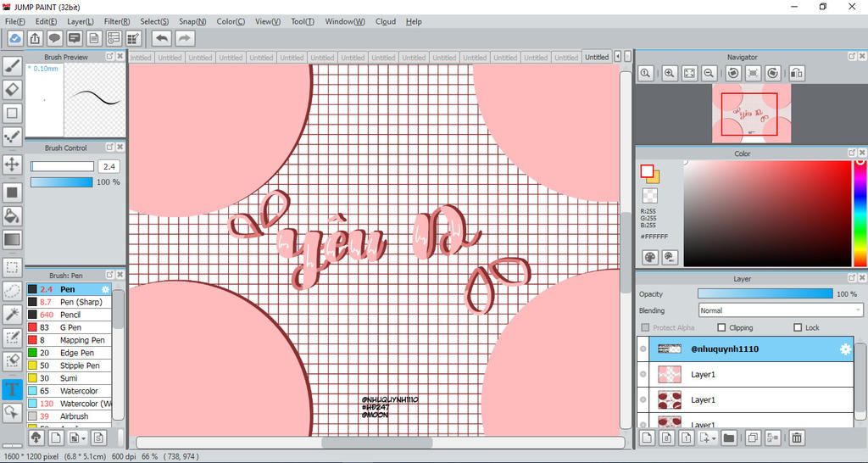Select the Gradient tool
This screenshot has height=463, width=868.
(12, 239)
